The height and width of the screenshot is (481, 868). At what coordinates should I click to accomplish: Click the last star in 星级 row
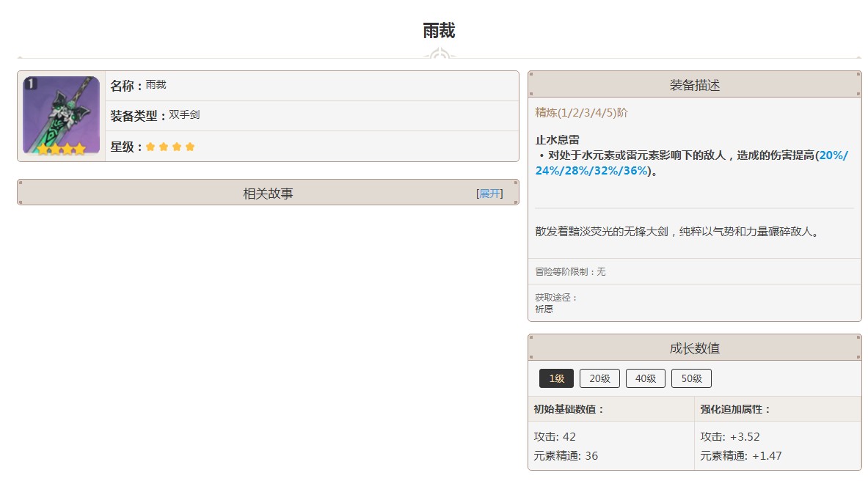(191, 147)
